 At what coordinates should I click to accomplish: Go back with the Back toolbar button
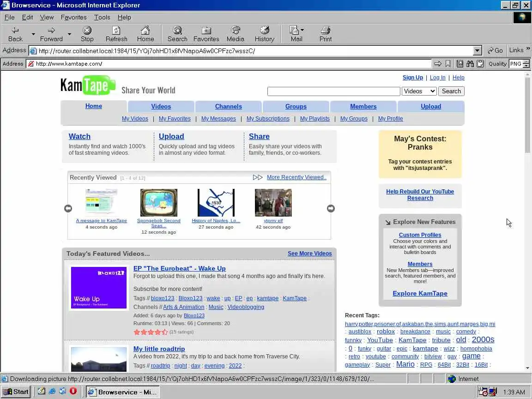(x=15, y=34)
